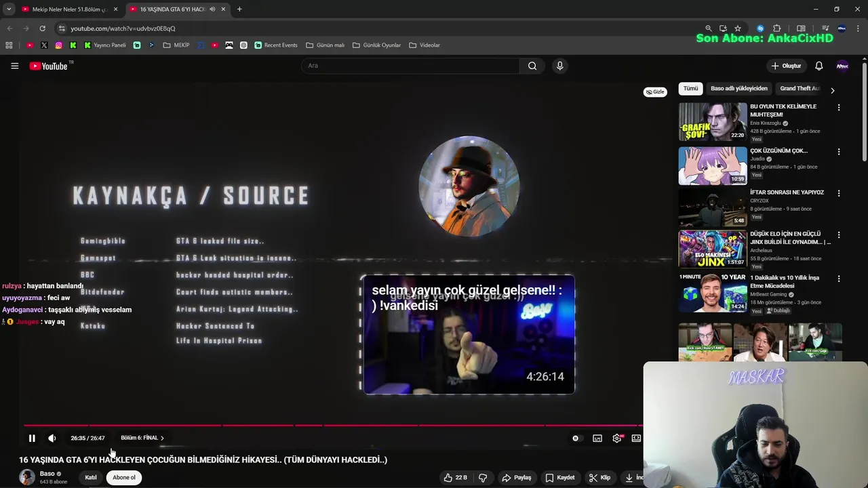This screenshot has width=868, height=488.
Task: Open reading mode side panel icon
Action: click(801, 28)
